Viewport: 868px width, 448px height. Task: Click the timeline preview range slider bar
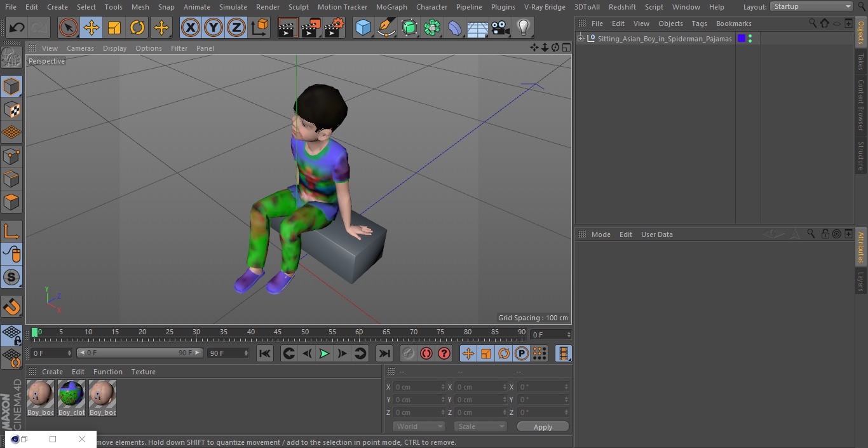tap(140, 353)
